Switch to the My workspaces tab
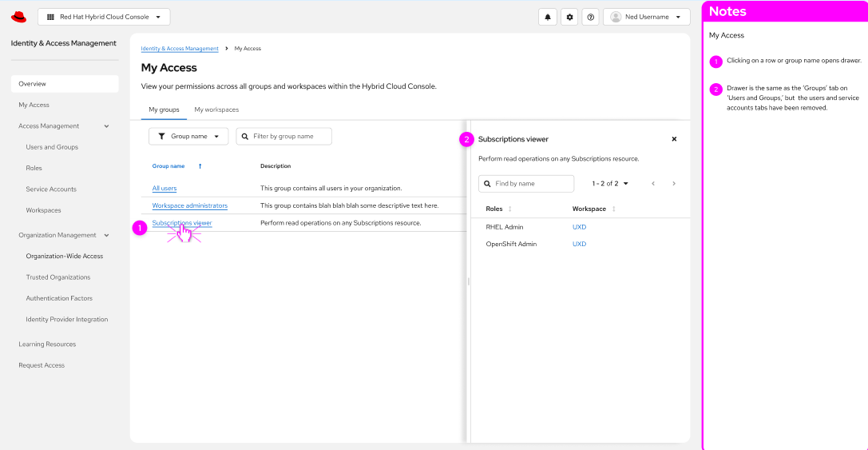The image size is (868, 450). coord(216,110)
